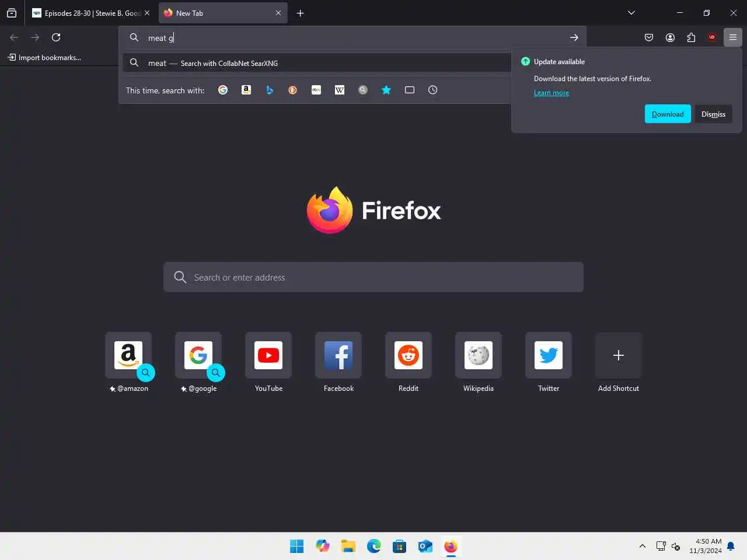The height and width of the screenshot is (560, 747).
Task: Click the Firefox taskbar icon
Action: (451, 547)
